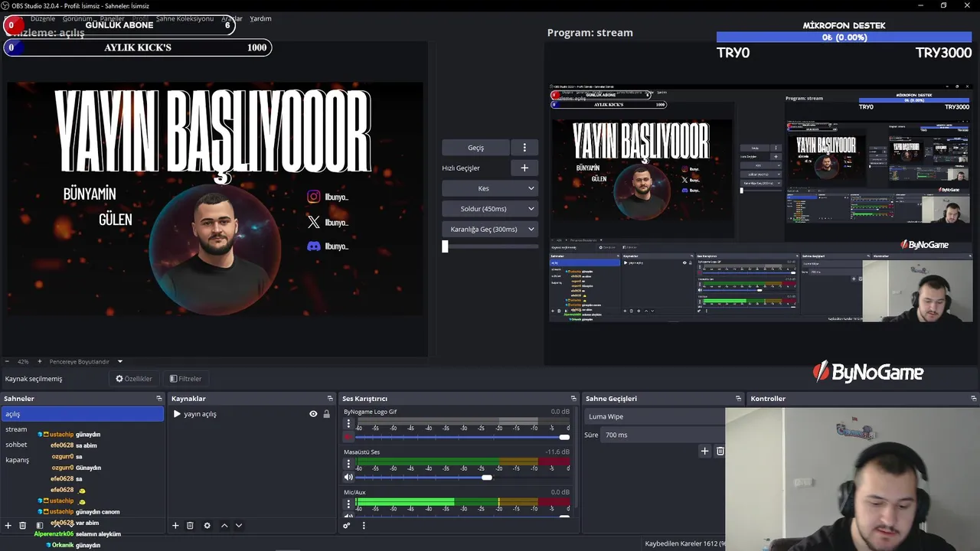Add a new source in Kaynaklar

pyautogui.click(x=175, y=526)
